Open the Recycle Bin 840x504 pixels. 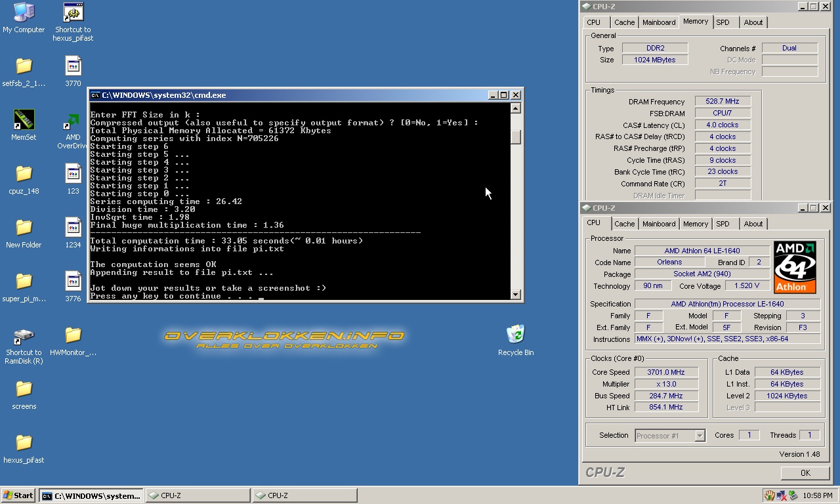point(516,333)
